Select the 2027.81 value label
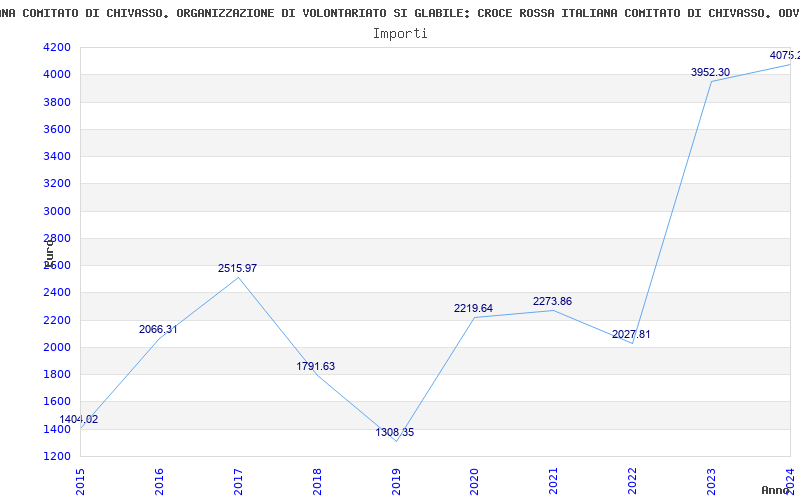This screenshot has height=500, width=800. click(632, 335)
